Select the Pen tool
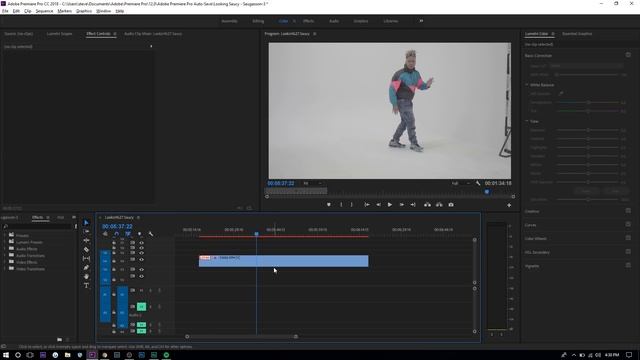The height and width of the screenshot is (360, 640). pos(86,267)
